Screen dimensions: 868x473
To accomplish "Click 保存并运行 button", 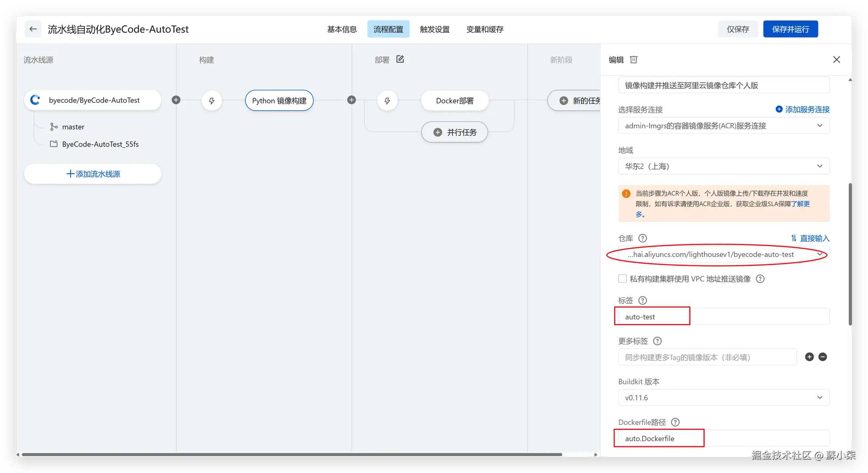I will pos(790,29).
